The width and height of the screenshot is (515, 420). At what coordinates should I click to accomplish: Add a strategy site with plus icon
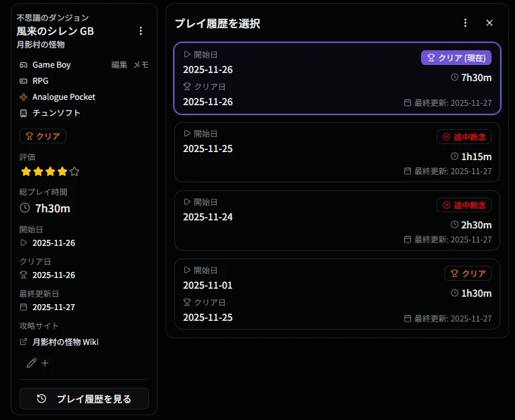tap(45, 363)
